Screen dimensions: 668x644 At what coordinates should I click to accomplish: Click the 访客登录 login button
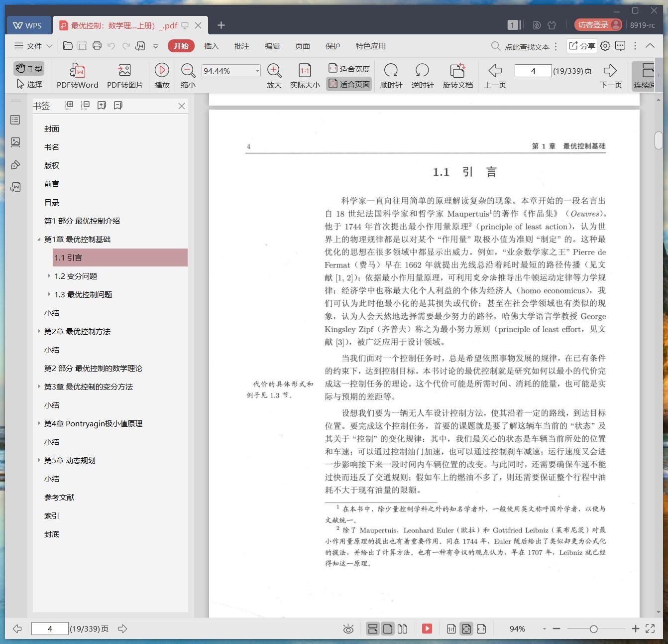coord(599,25)
